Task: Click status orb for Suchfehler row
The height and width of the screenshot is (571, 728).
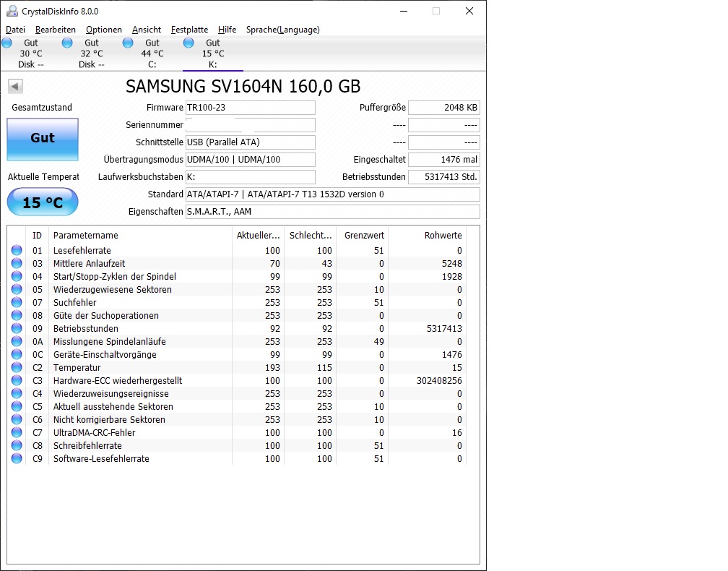Action: (x=17, y=302)
